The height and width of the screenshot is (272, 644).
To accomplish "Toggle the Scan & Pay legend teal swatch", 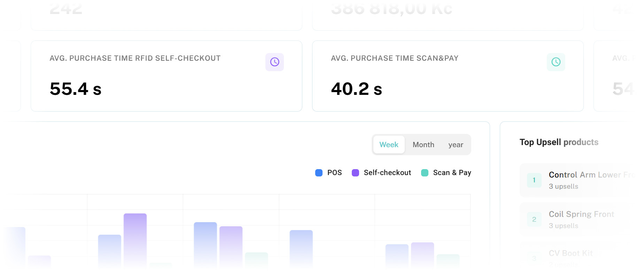I will click(x=425, y=173).
